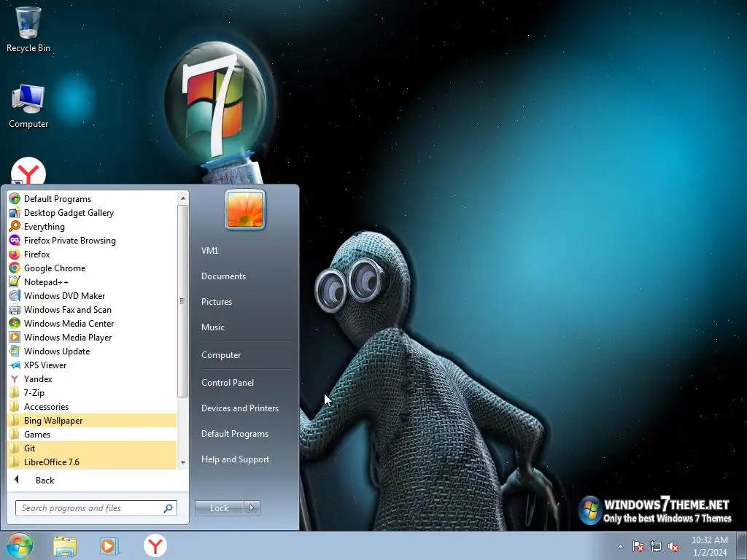Open Windows DVD Maker icon

click(x=15, y=295)
